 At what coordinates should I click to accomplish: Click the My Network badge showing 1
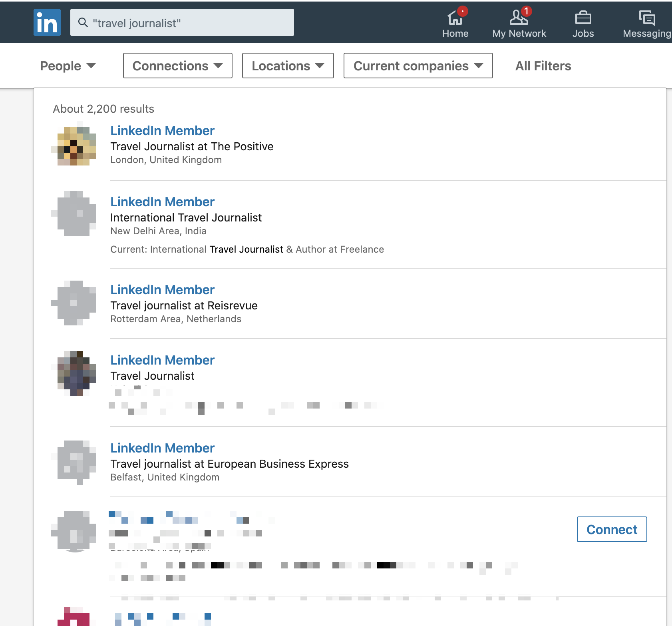[527, 11]
